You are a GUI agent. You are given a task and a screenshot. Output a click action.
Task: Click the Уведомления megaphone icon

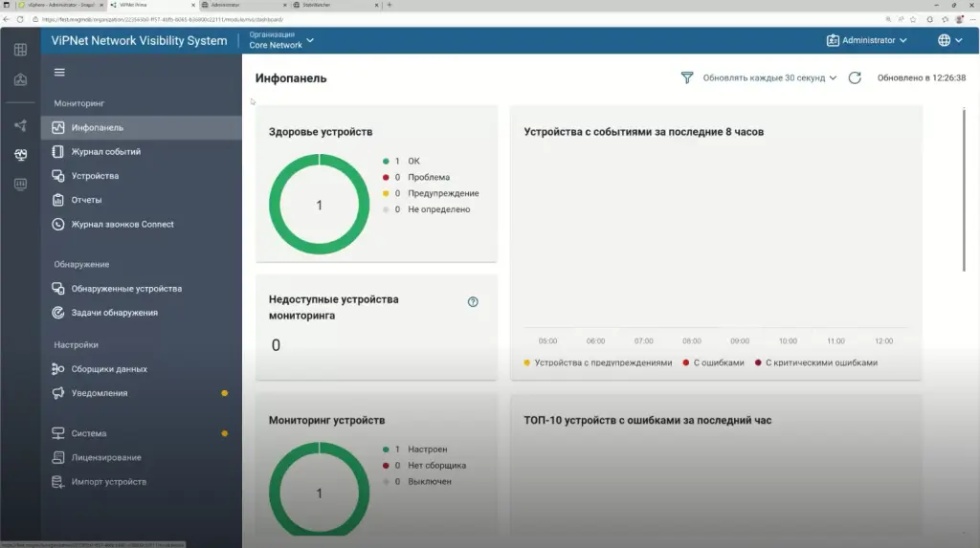point(58,393)
